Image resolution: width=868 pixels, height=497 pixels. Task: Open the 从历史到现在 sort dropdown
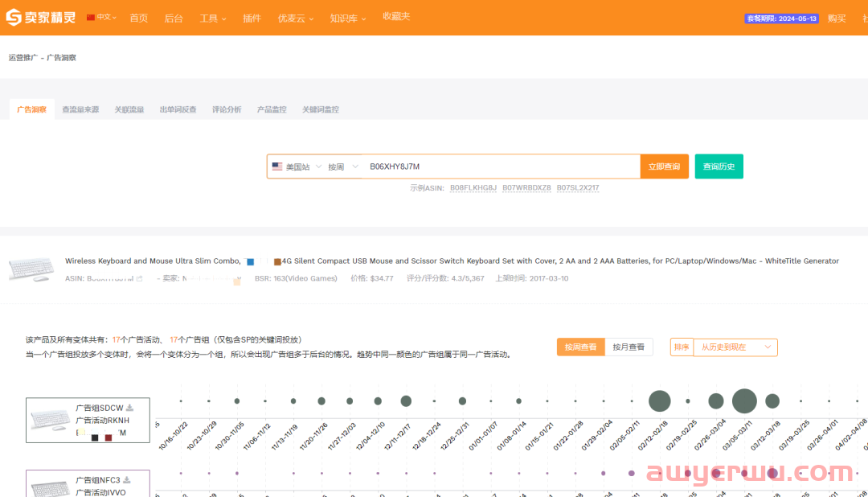(735, 347)
